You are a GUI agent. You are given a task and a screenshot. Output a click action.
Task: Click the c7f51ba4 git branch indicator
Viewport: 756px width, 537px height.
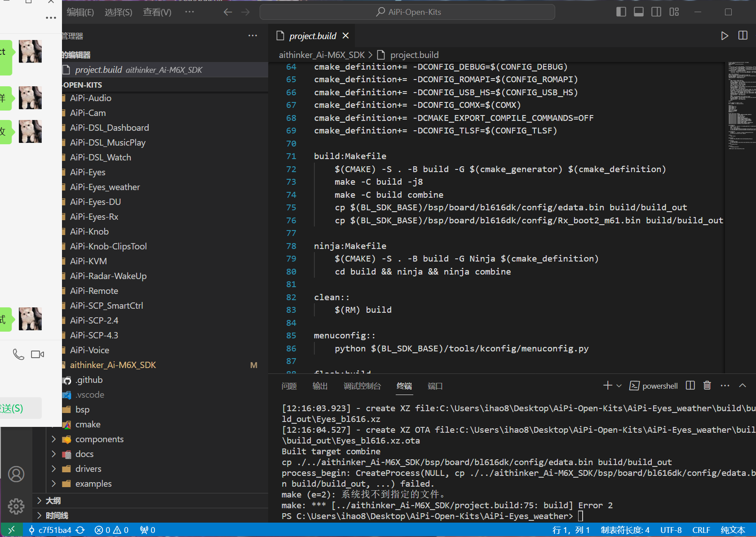pos(50,530)
